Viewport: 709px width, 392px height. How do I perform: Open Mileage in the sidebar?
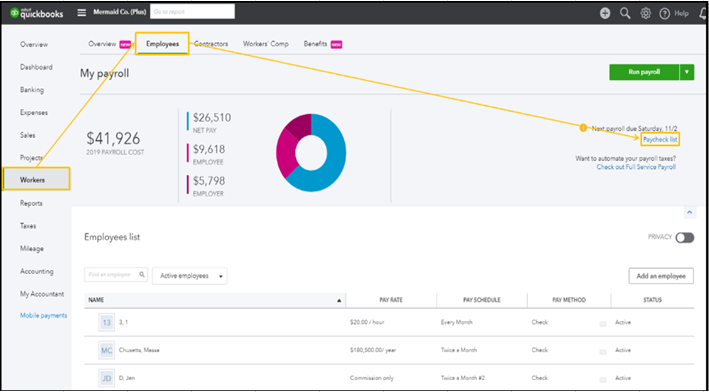coord(32,249)
